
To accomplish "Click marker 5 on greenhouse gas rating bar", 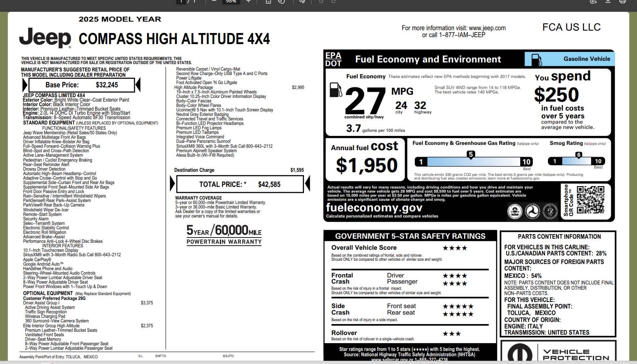I will [471, 154].
